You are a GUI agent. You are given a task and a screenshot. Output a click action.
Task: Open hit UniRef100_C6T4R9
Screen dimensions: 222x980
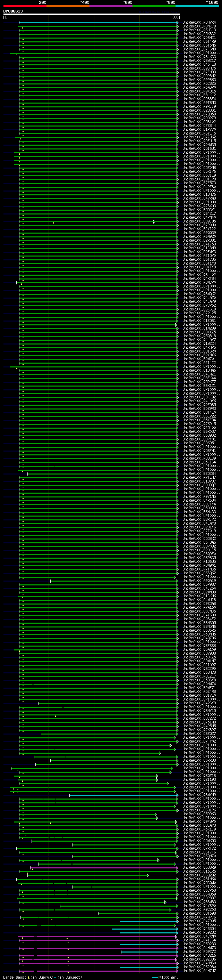199,41
